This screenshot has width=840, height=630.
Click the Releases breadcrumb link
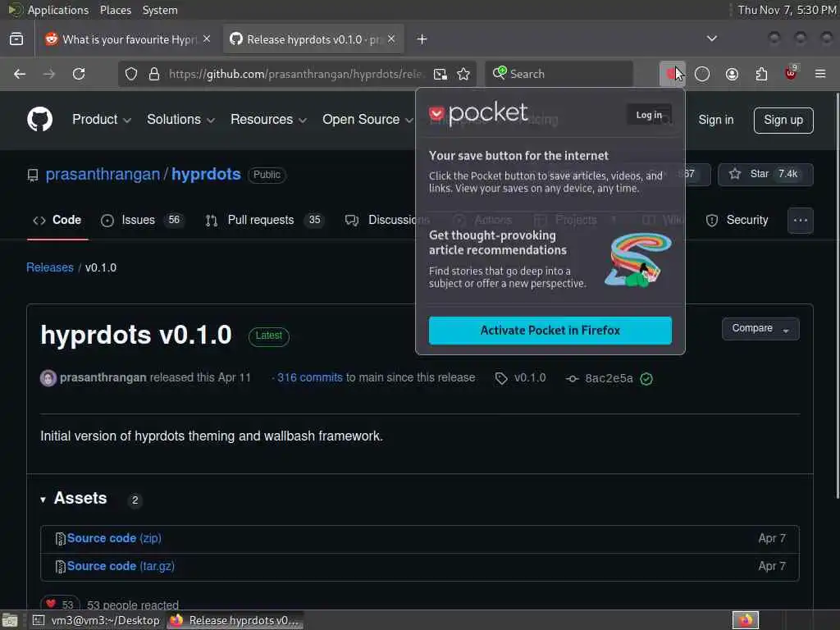(50, 267)
